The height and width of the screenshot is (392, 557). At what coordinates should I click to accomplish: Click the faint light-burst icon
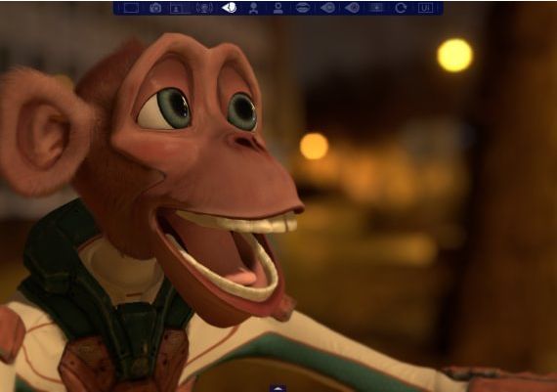376,8
